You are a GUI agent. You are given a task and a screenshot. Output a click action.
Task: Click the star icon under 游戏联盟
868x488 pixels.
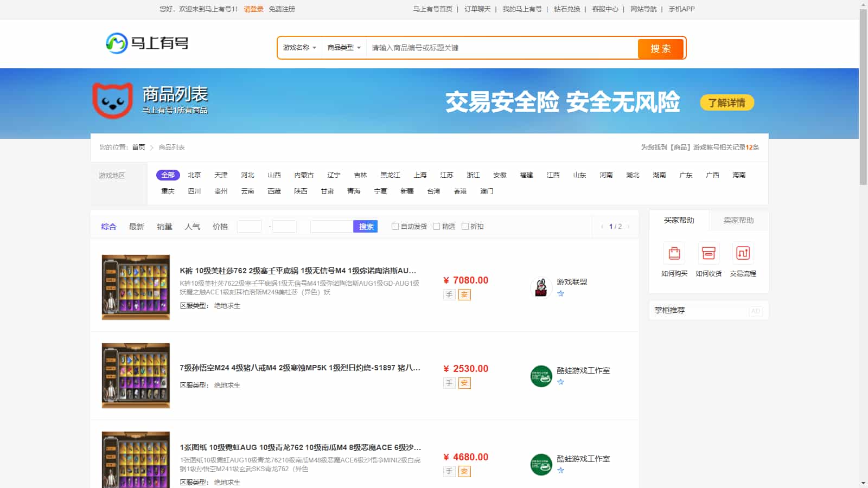[x=561, y=294]
